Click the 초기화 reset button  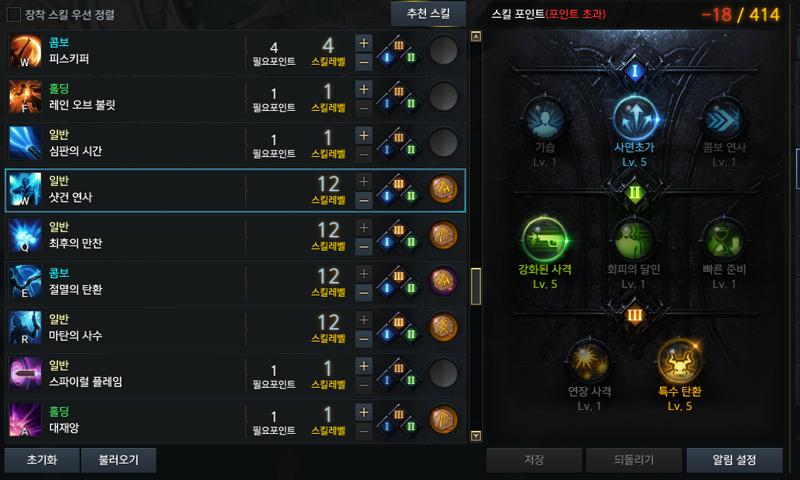(42, 460)
